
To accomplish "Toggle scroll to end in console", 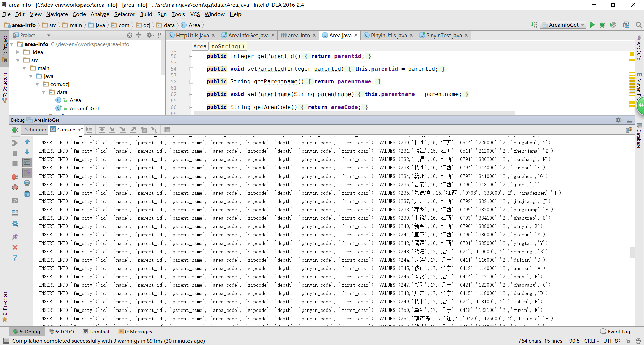I will 28,173.
